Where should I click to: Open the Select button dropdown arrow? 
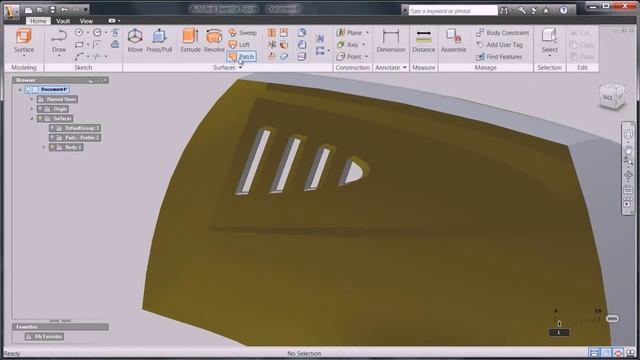549,56
